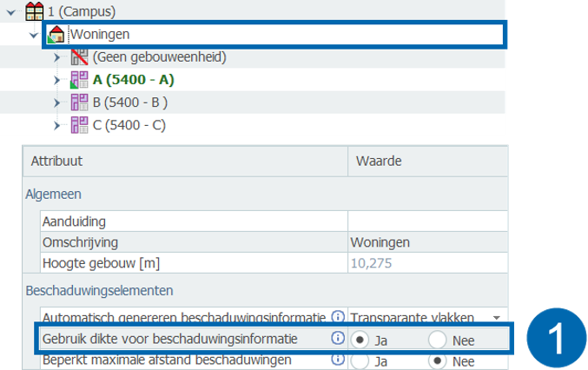Click info icon for Gebruik dikte voor beschaduwingsinformatie
588x370 pixels.
tap(338, 339)
